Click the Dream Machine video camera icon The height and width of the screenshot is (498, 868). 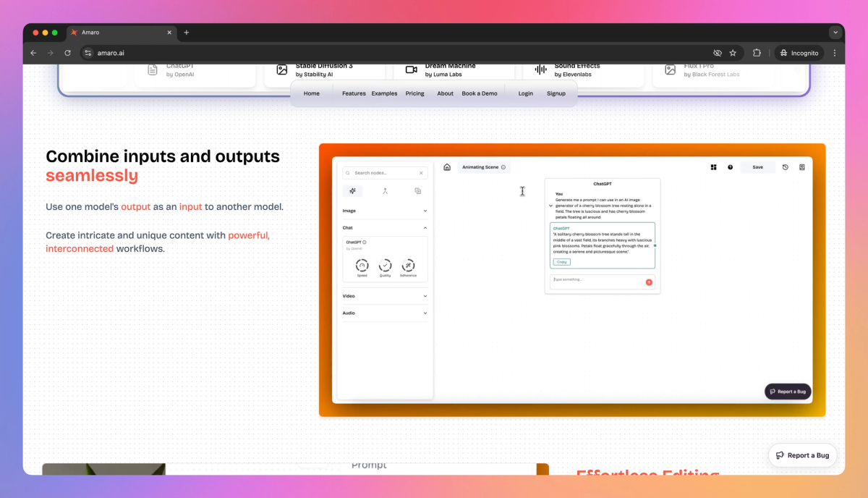click(412, 69)
